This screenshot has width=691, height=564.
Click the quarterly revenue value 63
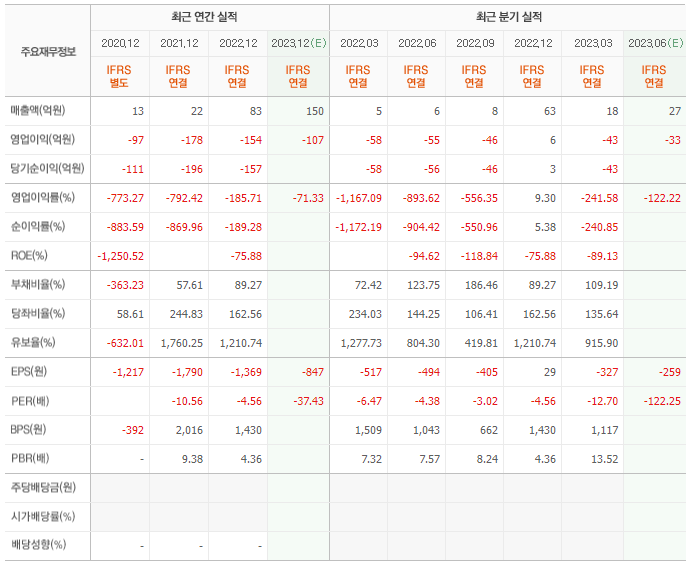[550, 111]
